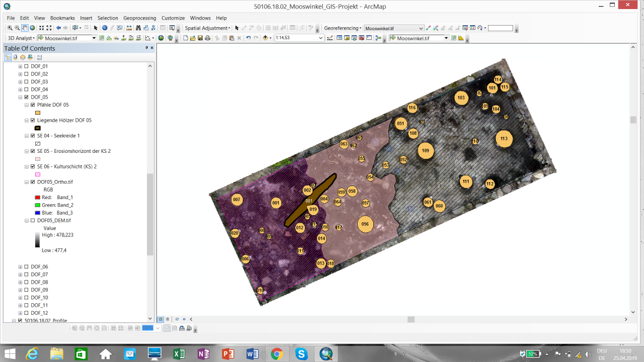The width and height of the screenshot is (644, 362).
Task: Click the Add Data button
Action: point(265,38)
